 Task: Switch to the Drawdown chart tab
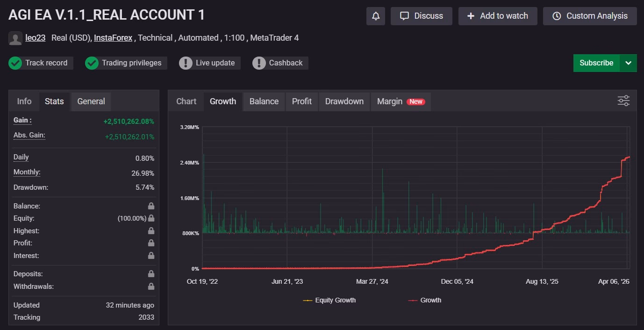[x=344, y=101]
